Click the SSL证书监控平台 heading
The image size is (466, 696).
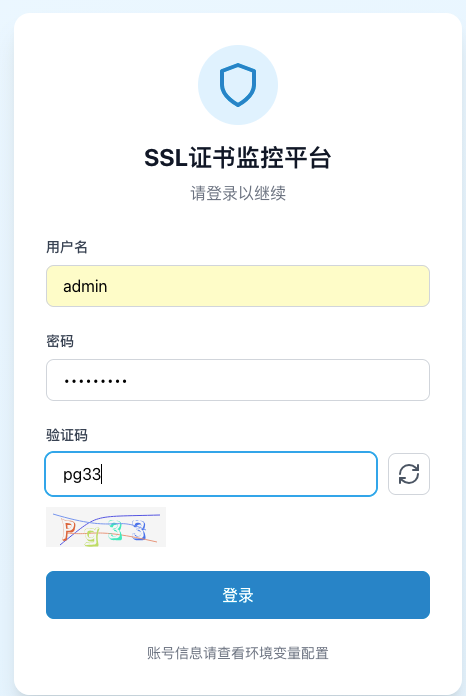[238, 158]
